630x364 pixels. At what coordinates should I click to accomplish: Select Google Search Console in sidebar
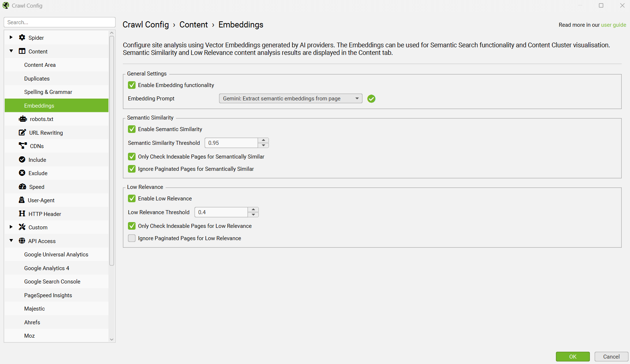coord(52,282)
